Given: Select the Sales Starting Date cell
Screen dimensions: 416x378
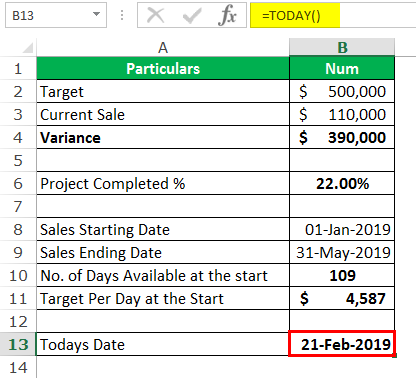Looking at the screenshot, I should (163, 229).
